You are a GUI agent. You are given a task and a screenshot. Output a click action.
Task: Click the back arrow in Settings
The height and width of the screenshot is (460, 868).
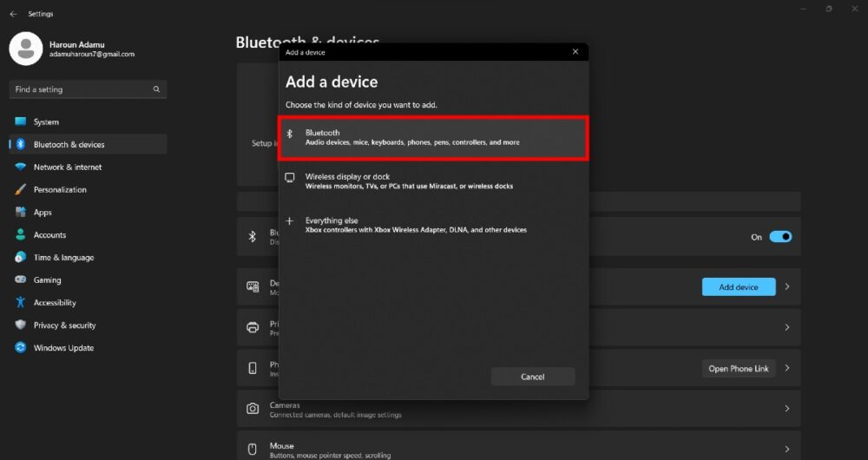pyautogui.click(x=13, y=14)
